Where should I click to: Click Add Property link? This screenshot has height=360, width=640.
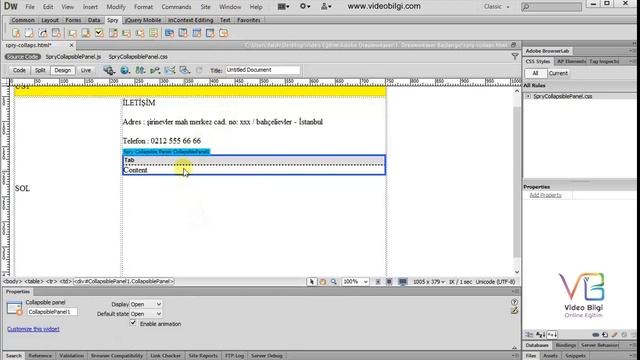[545, 196]
